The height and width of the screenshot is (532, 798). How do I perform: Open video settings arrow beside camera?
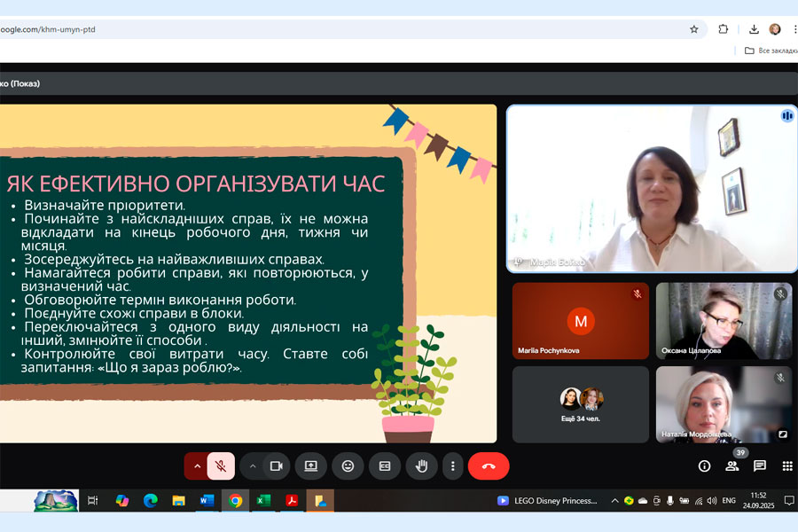253,465
